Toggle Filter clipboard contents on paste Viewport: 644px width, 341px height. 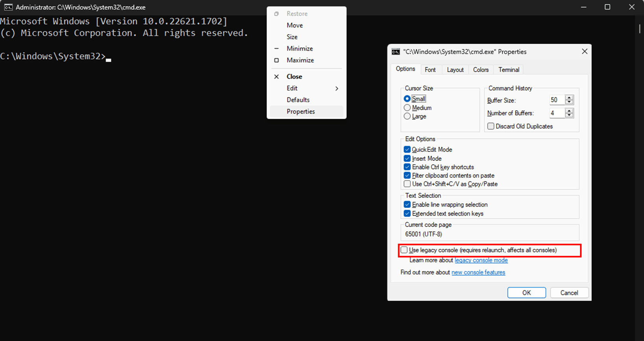coord(407,175)
